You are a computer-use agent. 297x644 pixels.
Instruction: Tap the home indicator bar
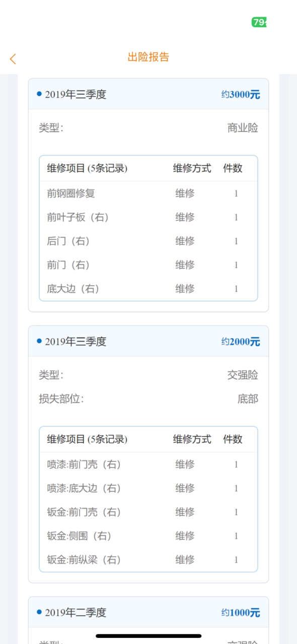[x=148, y=636]
